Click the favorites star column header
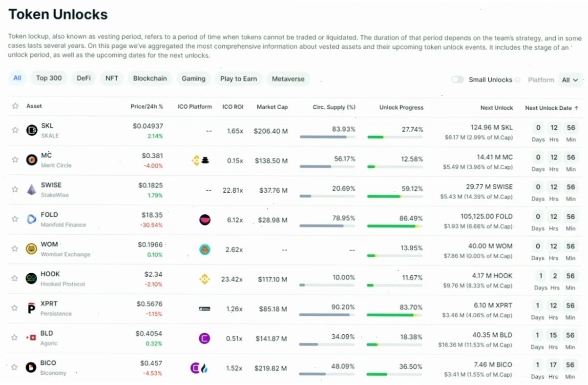 coord(15,106)
